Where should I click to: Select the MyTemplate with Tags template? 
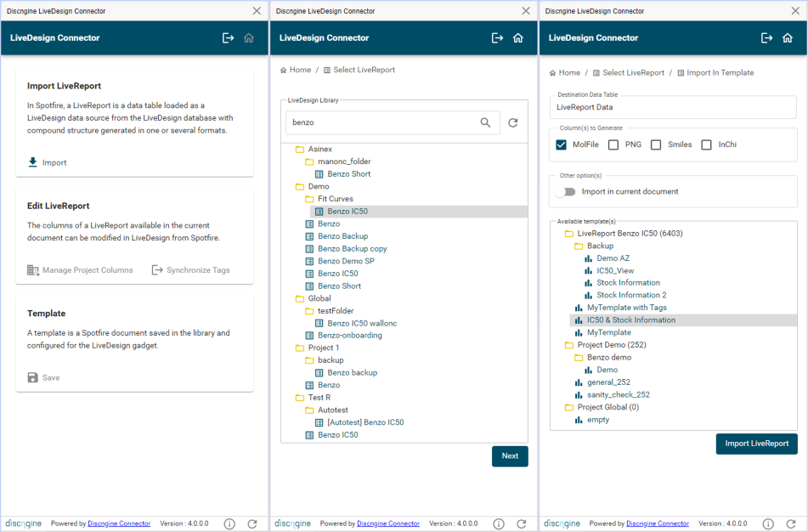pos(627,308)
